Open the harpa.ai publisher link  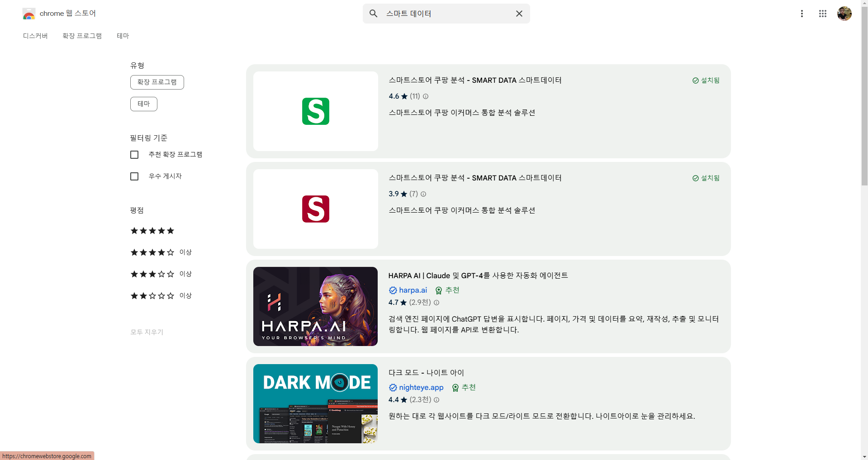pyautogui.click(x=413, y=290)
